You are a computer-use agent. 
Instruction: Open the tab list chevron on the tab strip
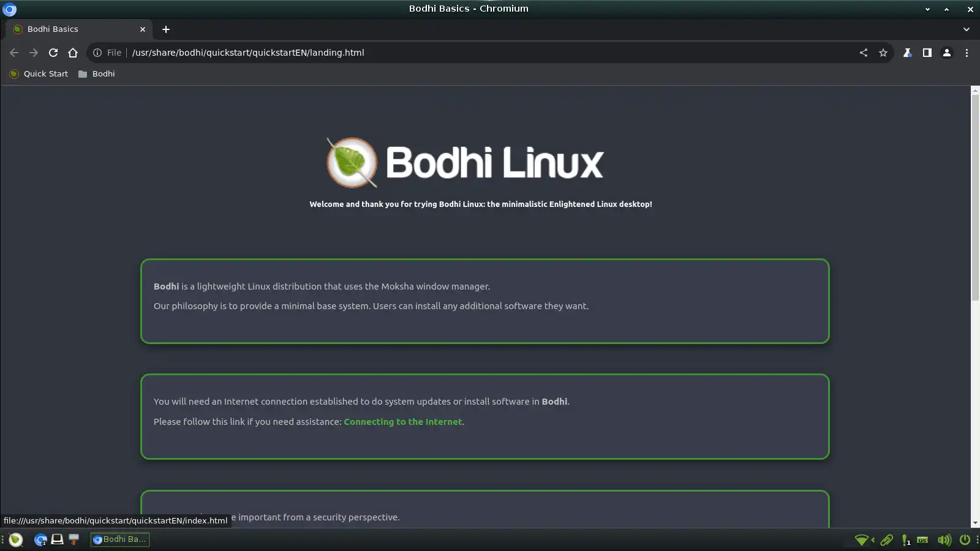pyautogui.click(x=967, y=29)
